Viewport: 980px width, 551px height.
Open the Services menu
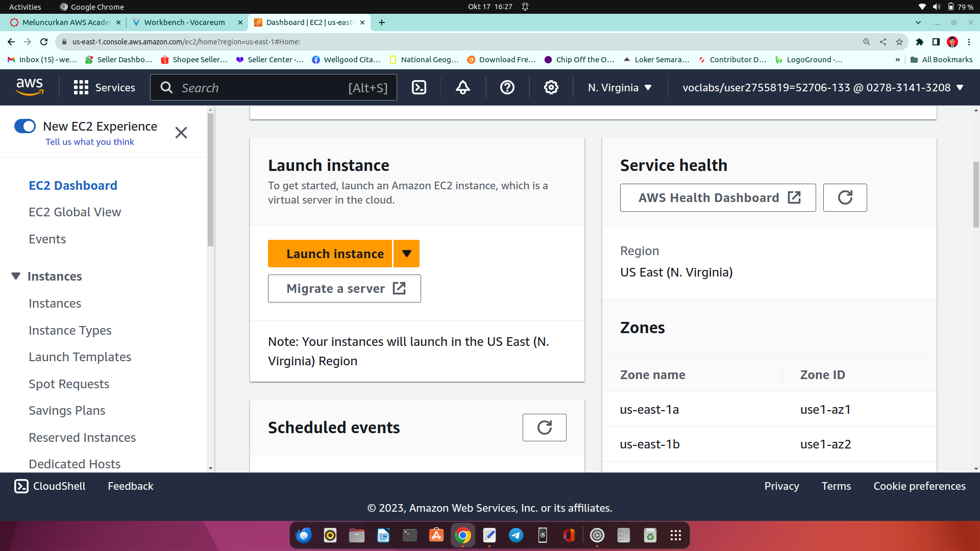point(105,87)
